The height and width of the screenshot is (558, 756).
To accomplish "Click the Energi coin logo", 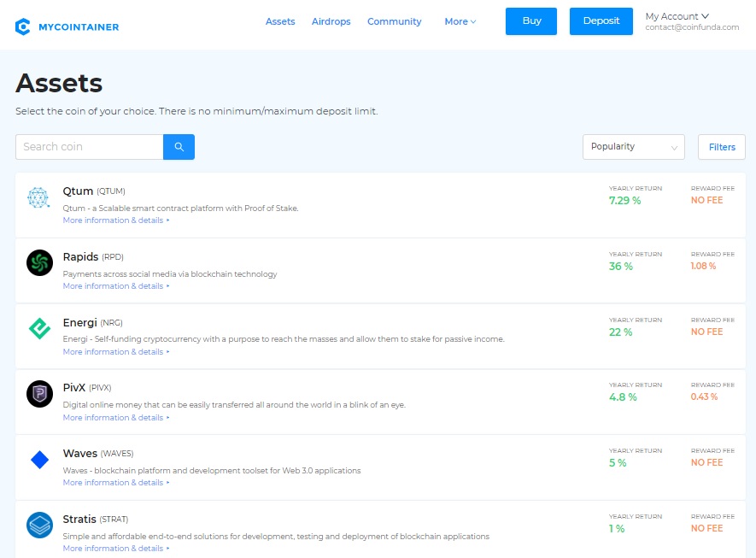I will pyautogui.click(x=39, y=328).
